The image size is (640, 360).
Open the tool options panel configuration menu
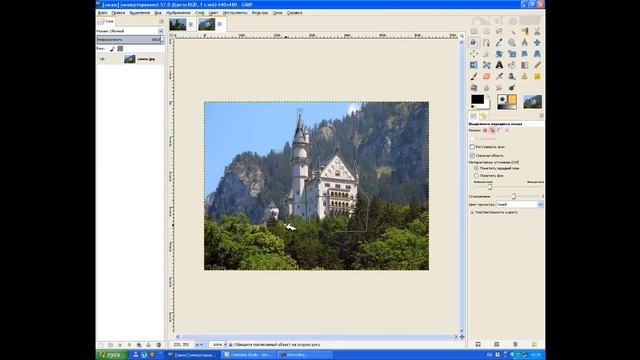(541, 116)
